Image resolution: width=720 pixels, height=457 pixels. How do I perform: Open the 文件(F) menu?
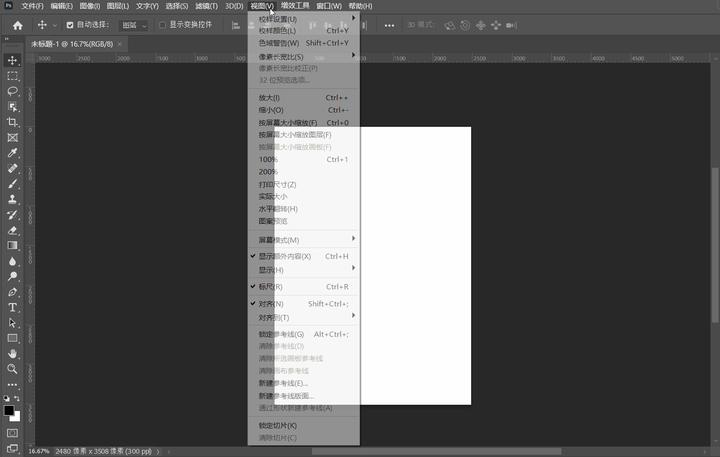(x=32, y=6)
